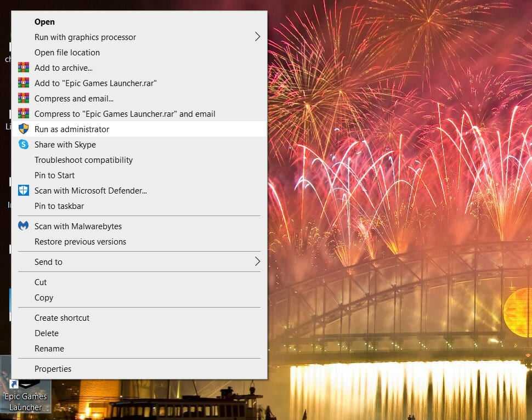Choose Pin to taskbar
This screenshot has width=532, height=420.
click(x=139, y=206)
